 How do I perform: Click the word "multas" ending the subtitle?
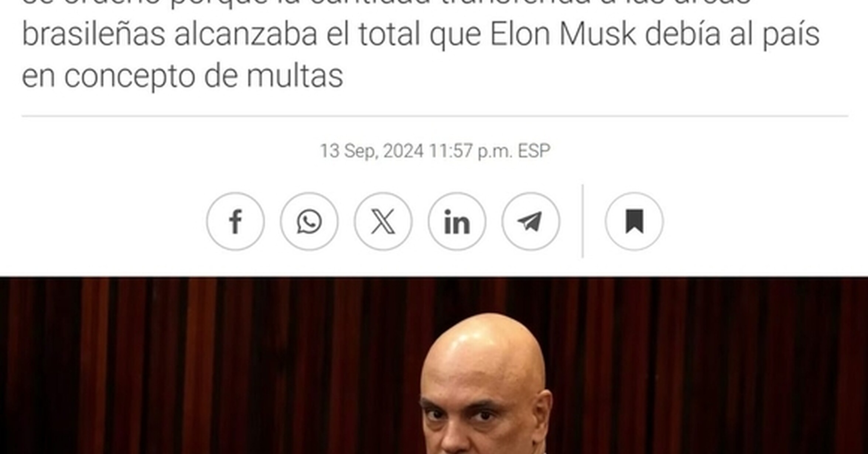tap(295, 76)
